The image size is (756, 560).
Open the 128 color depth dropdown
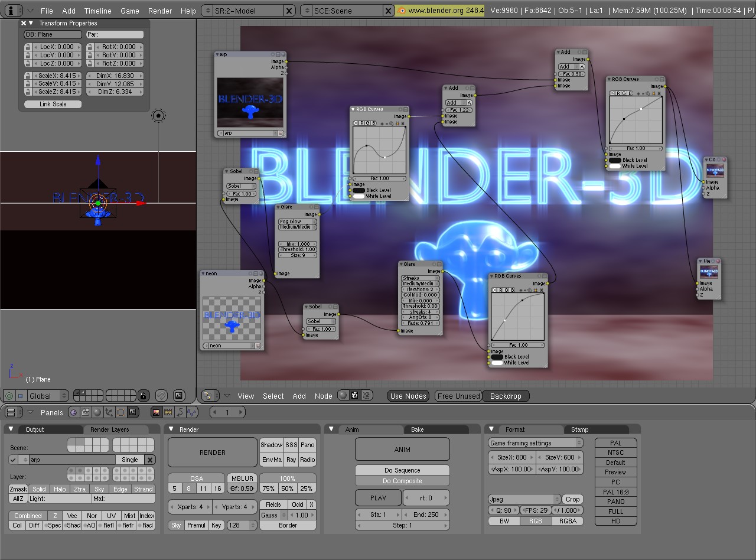pyautogui.click(x=242, y=525)
